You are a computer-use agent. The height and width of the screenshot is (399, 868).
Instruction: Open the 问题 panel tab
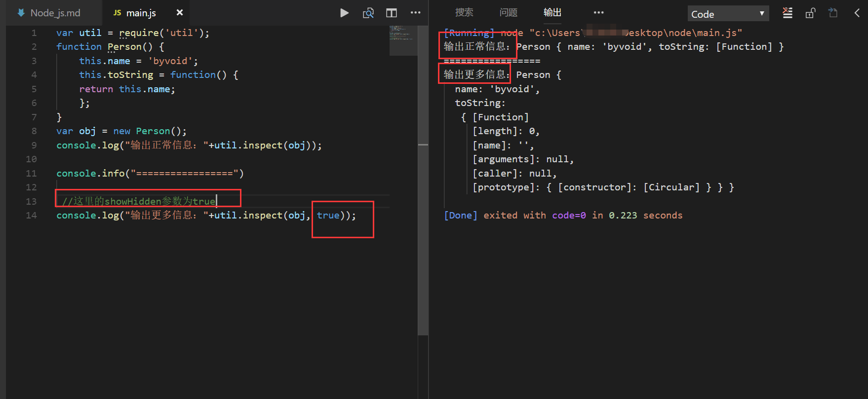pos(508,12)
